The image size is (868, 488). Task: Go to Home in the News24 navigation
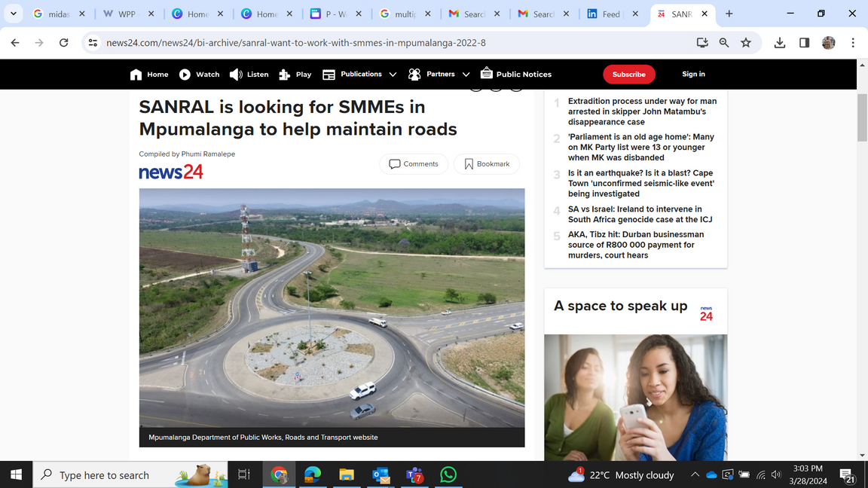pos(149,74)
